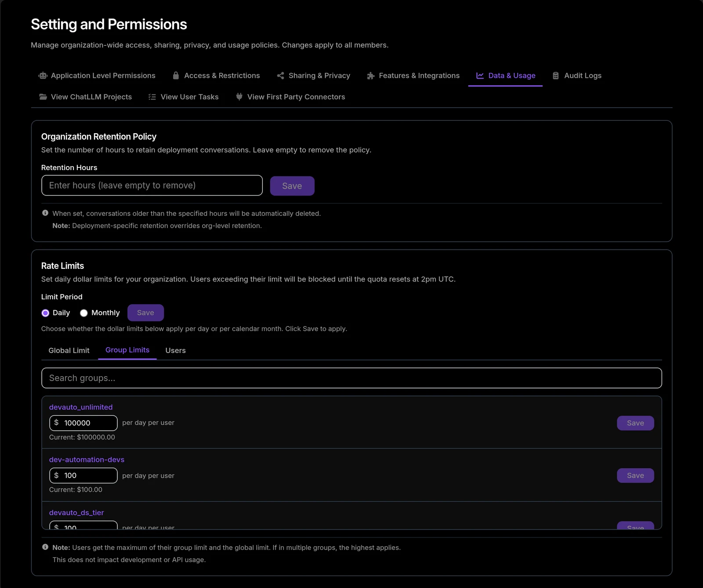Save the dev-automation-devs group limit
This screenshot has width=703, height=588.
(635, 475)
